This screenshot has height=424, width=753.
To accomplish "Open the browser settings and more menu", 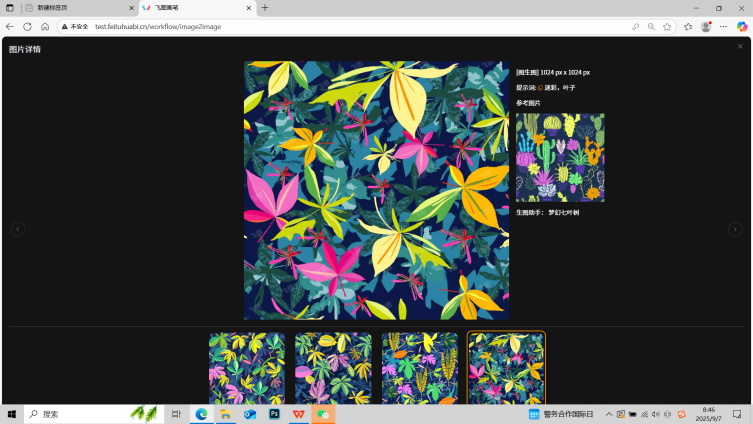I will point(723,27).
